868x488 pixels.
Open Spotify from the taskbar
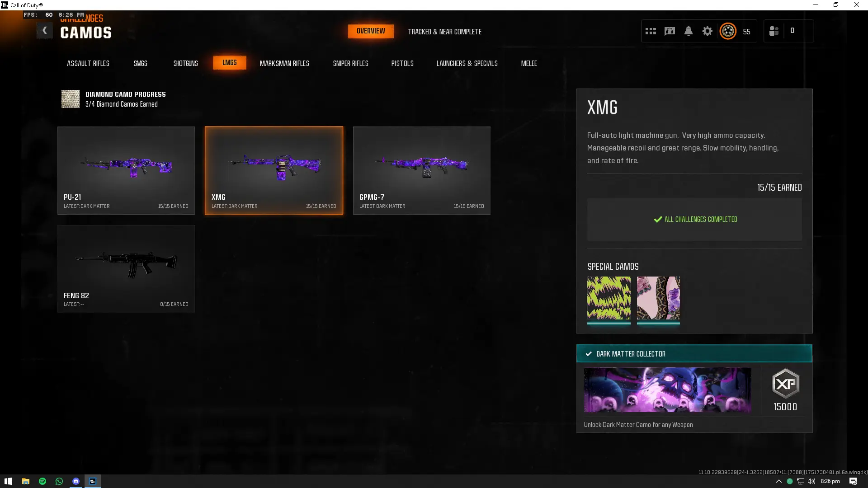coord(42,481)
